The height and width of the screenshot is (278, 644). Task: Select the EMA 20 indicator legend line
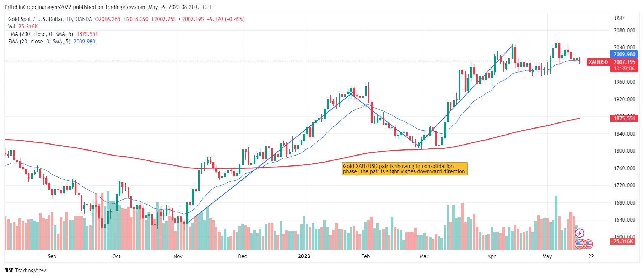(52, 42)
